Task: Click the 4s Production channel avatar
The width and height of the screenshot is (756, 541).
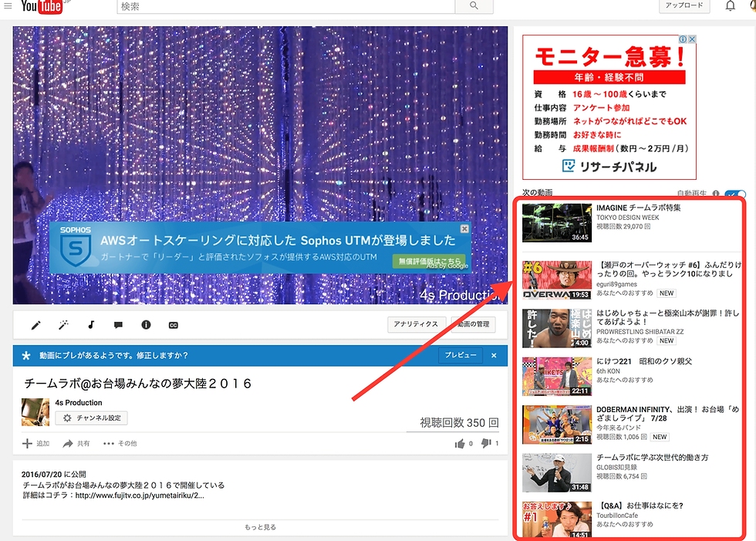Action: tap(35, 412)
